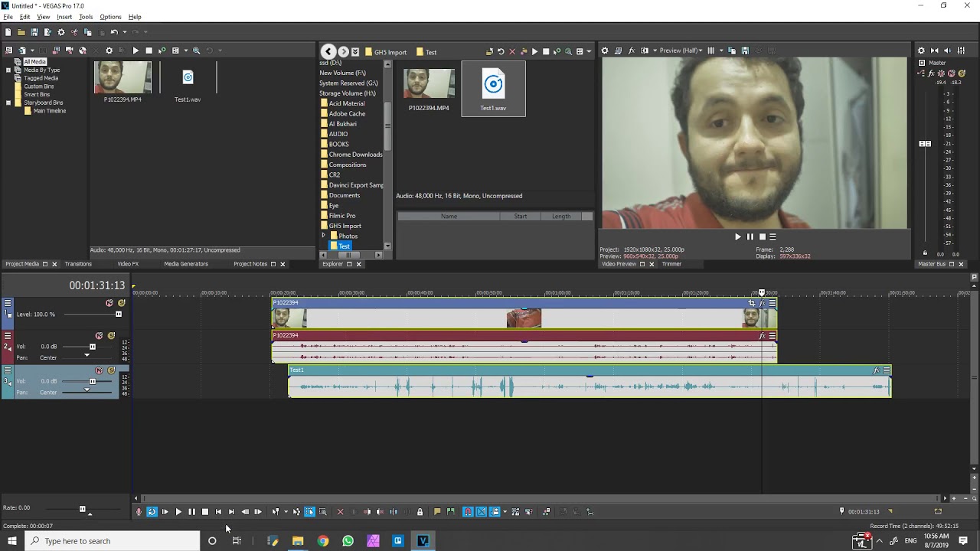Click track 2 volume slider handle

[93, 347]
